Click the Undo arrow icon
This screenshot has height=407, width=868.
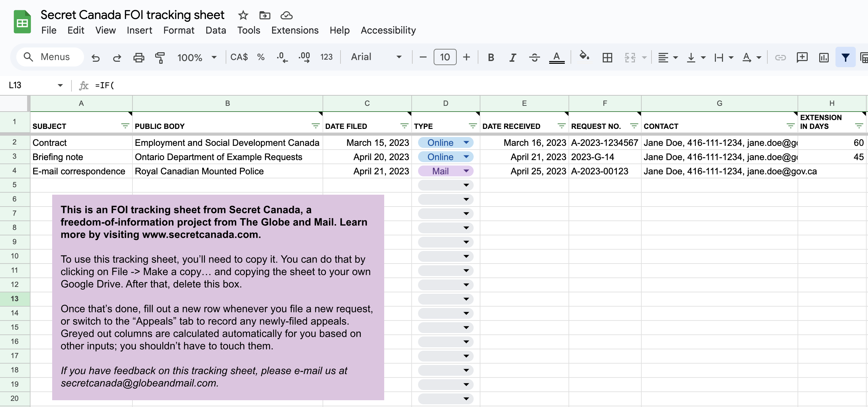pos(96,58)
